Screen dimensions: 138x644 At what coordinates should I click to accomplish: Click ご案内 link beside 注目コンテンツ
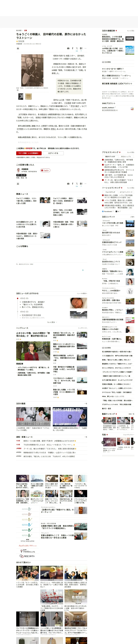click(132, 217)
